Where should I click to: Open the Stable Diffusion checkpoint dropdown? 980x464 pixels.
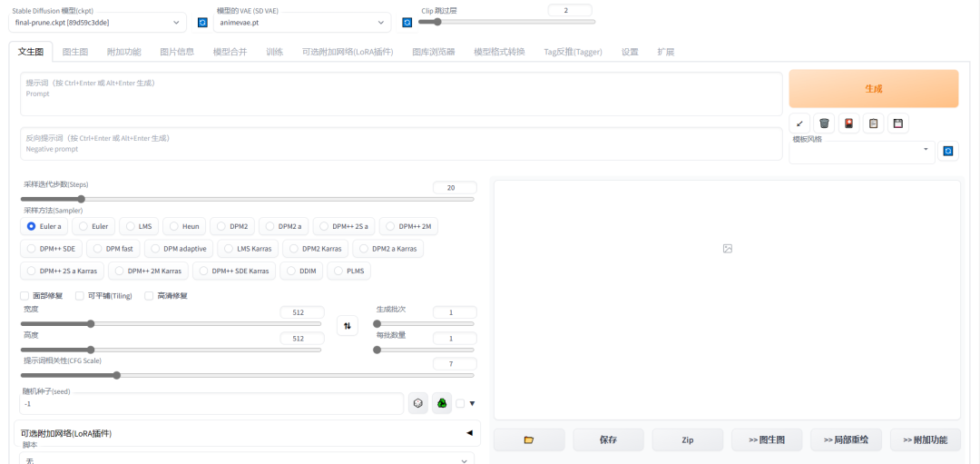[x=98, y=22]
